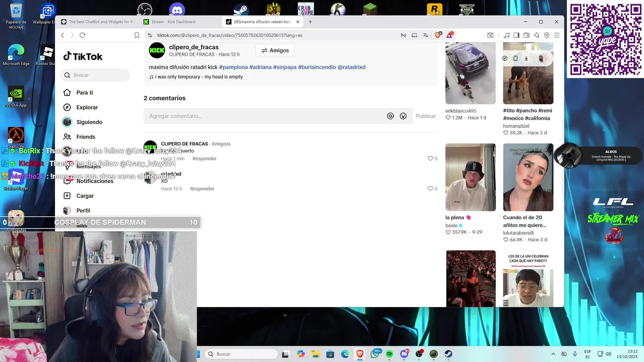
Task: Click Responder under the Hace 12 h comment
Action: pos(202,189)
